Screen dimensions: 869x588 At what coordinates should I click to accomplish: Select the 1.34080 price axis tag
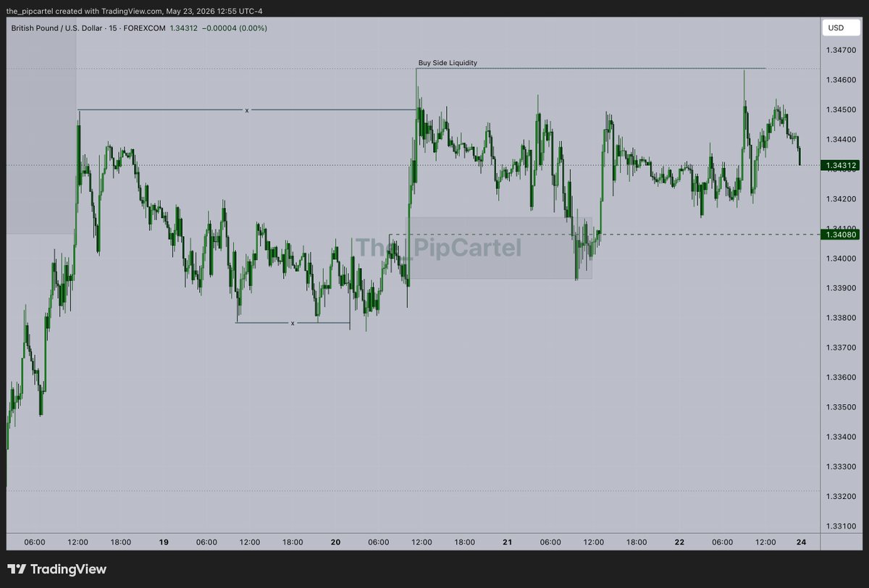click(x=840, y=234)
